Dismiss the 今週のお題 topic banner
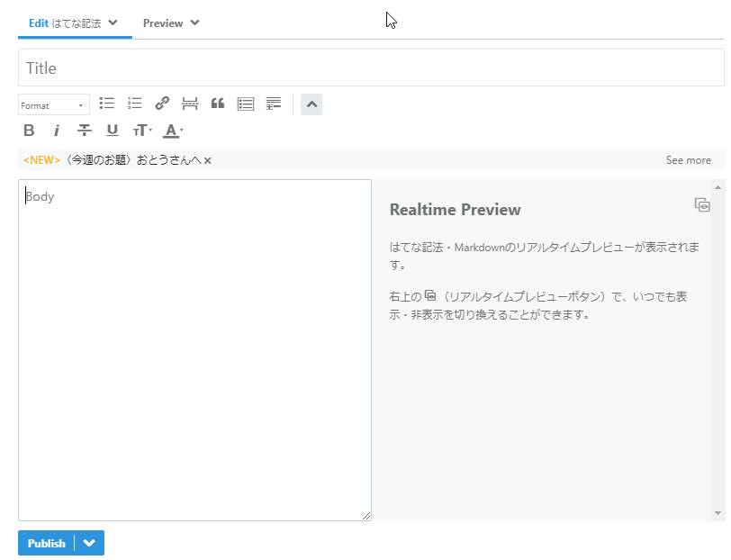The width and height of the screenshot is (731, 560). point(207,159)
